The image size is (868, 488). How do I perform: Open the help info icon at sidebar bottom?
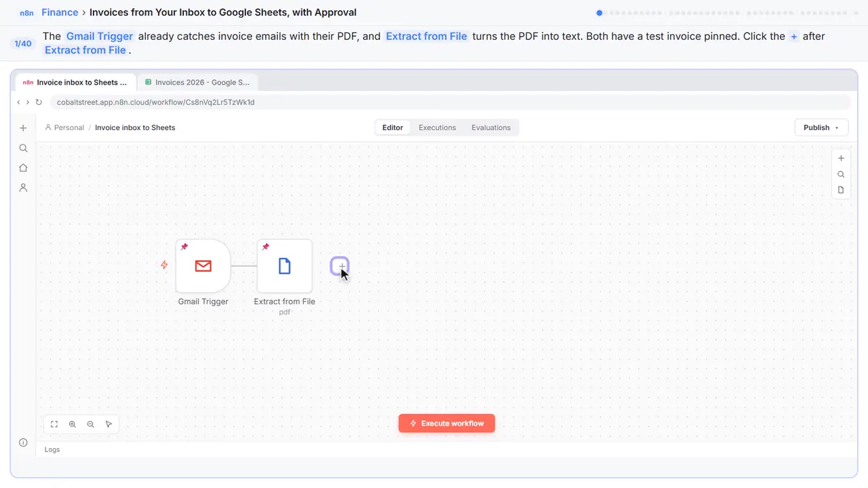(23, 443)
